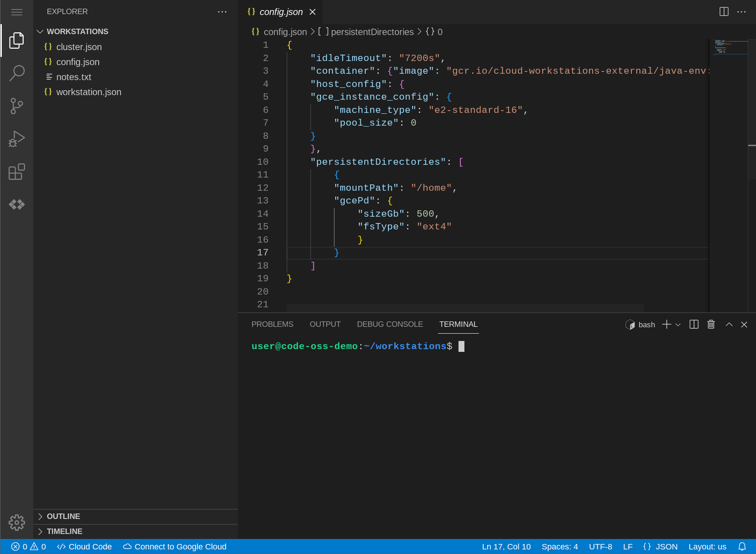Open notes.txt from the explorer
Screen dimensions: 756x554
74,77
